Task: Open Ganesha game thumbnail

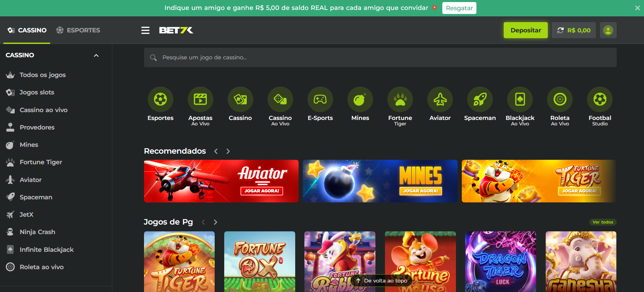Action: [x=581, y=262]
